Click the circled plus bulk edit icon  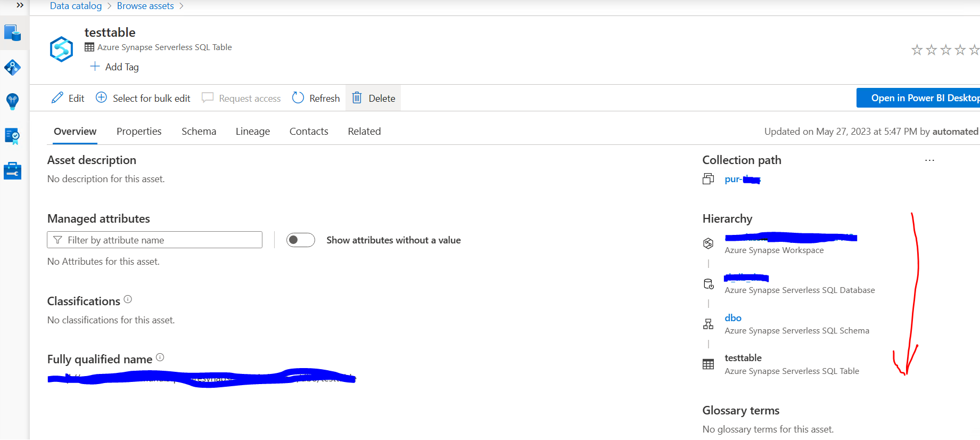(x=101, y=97)
